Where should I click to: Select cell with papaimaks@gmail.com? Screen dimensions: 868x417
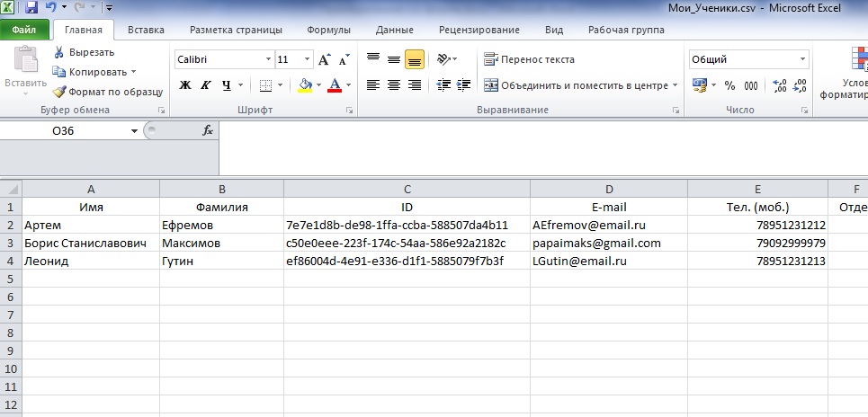(608, 244)
